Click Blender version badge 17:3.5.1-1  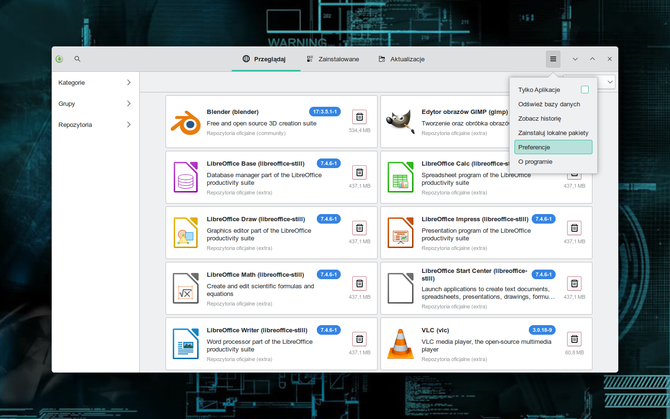[325, 112]
